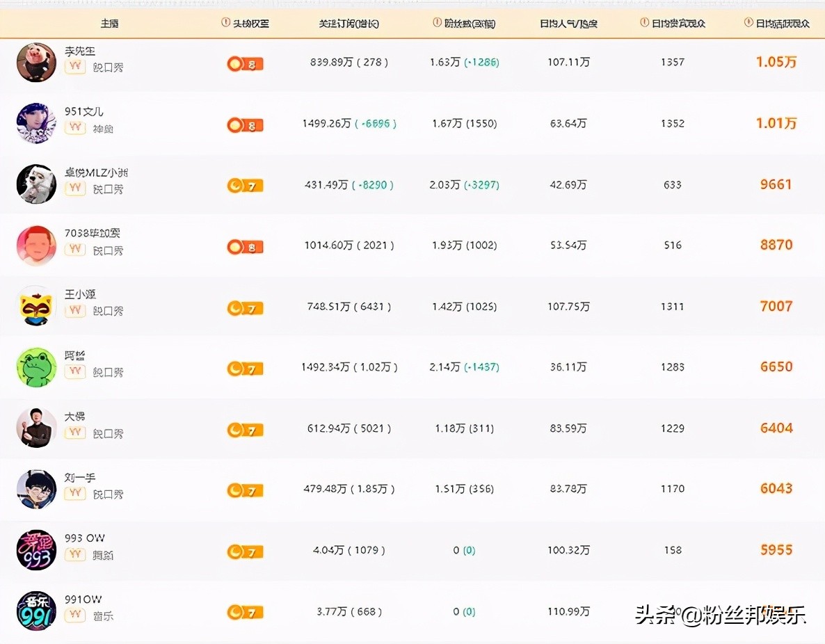Open the 991OW music channel avatar
The width and height of the screenshot is (825, 644).
pos(35,612)
